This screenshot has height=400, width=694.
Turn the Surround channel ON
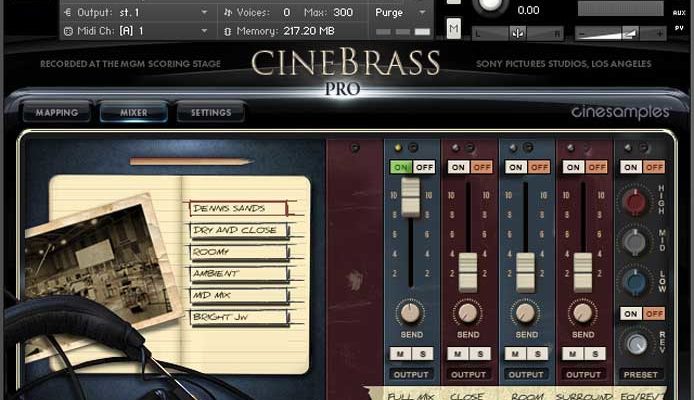pyautogui.click(x=574, y=167)
